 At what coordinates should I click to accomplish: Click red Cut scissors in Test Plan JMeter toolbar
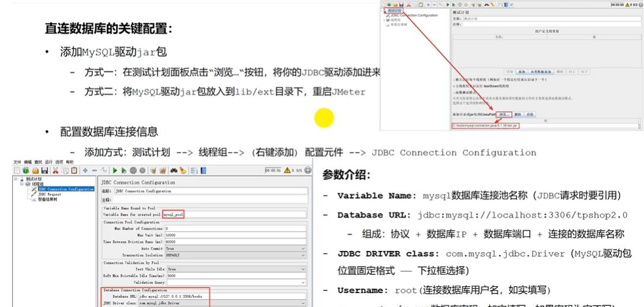[409, 4]
